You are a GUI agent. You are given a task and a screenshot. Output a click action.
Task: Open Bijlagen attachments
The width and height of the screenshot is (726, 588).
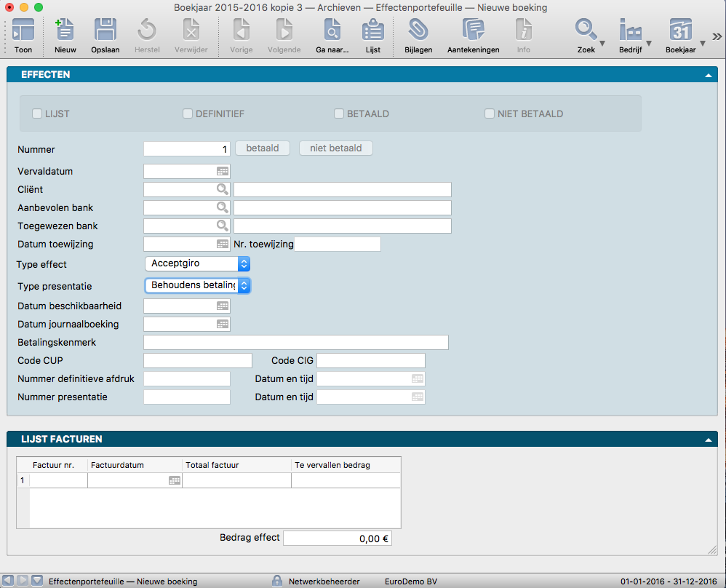(418, 31)
